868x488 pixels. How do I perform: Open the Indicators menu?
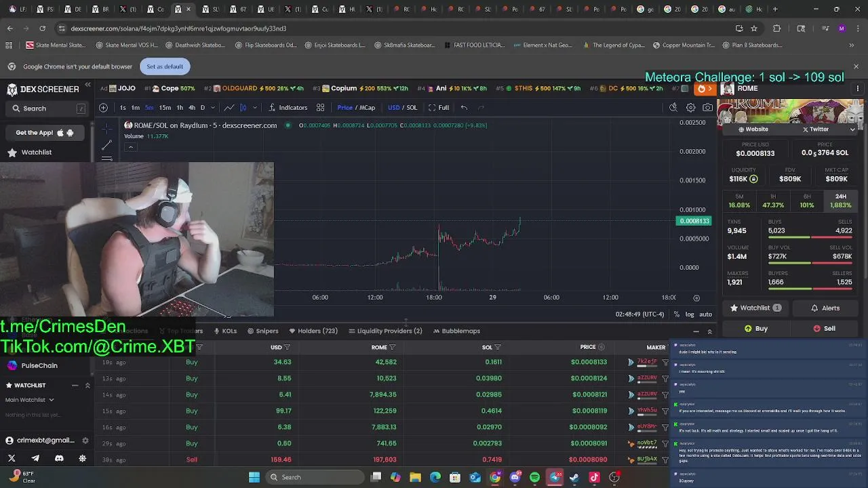tap(288, 107)
